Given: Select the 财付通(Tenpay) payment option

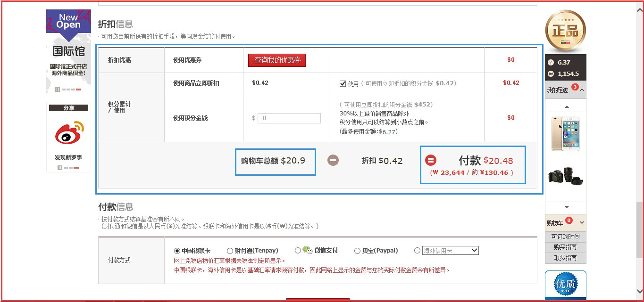Looking at the screenshot, I should [231, 250].
